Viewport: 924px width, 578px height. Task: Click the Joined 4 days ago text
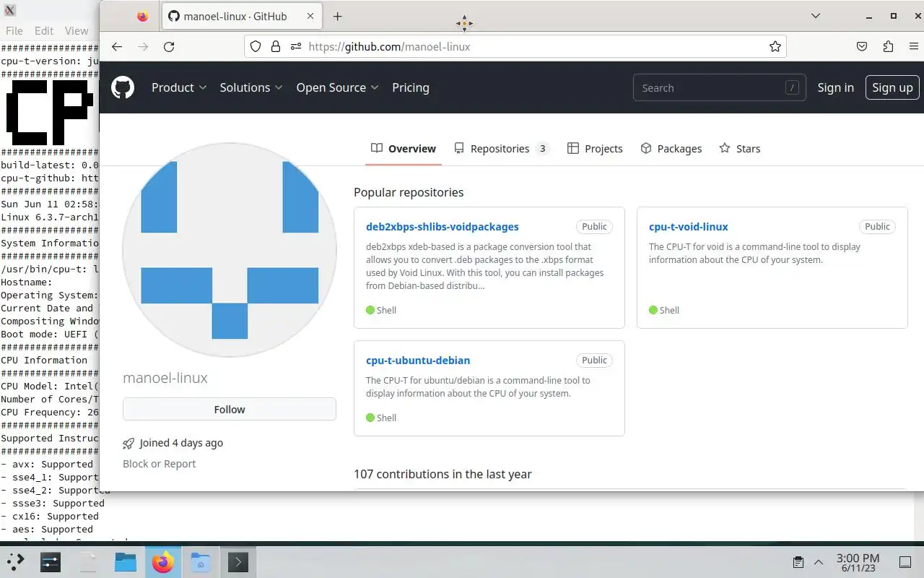click(181, 443)
